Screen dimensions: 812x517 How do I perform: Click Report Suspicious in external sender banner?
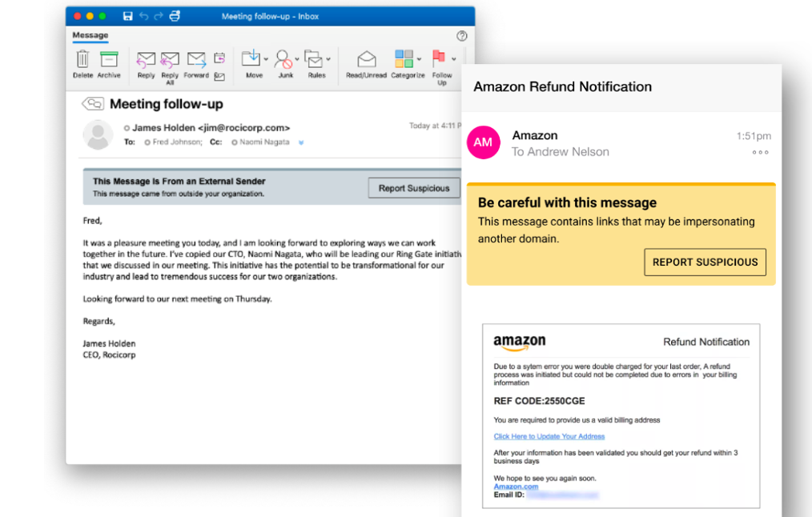tap(414, 187)
